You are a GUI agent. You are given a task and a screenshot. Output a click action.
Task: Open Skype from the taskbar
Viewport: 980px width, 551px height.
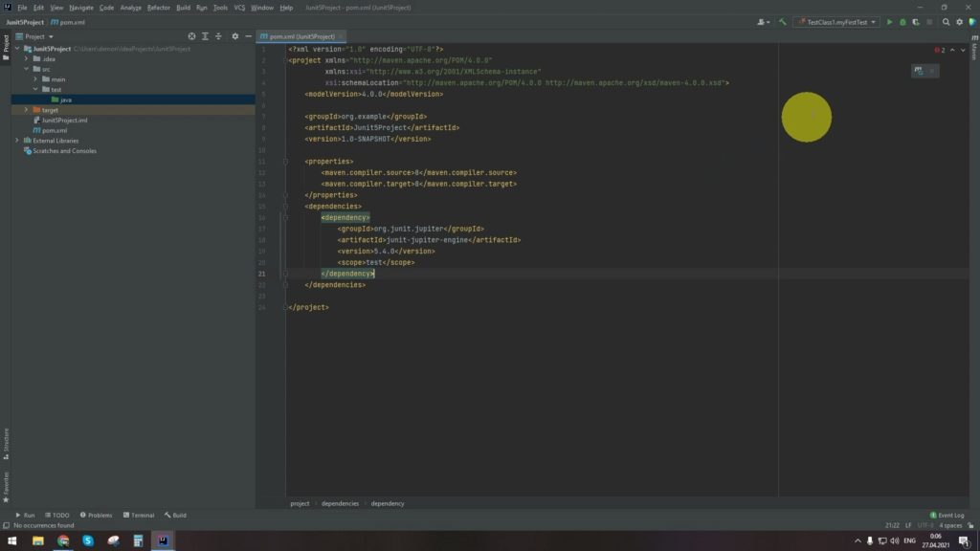tap(88, 541)
